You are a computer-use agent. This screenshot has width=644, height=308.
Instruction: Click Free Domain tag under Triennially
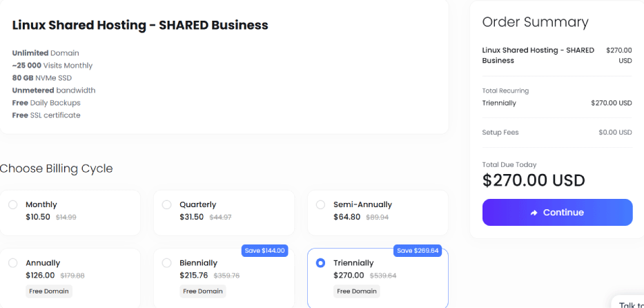[x=358, y=291]
